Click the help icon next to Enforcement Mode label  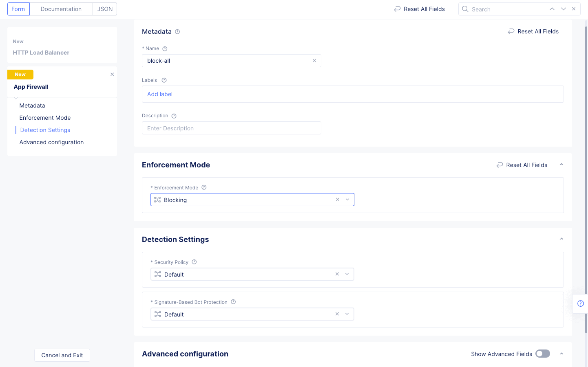[204, 187]
